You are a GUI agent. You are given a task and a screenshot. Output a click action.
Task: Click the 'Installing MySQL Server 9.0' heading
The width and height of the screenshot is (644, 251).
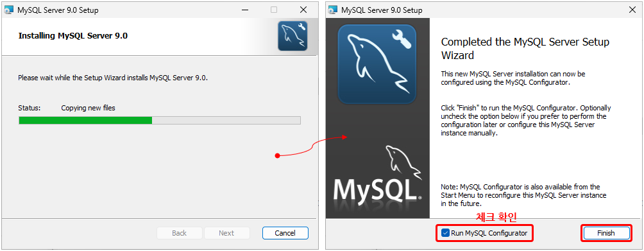click(x=73, y=36)
